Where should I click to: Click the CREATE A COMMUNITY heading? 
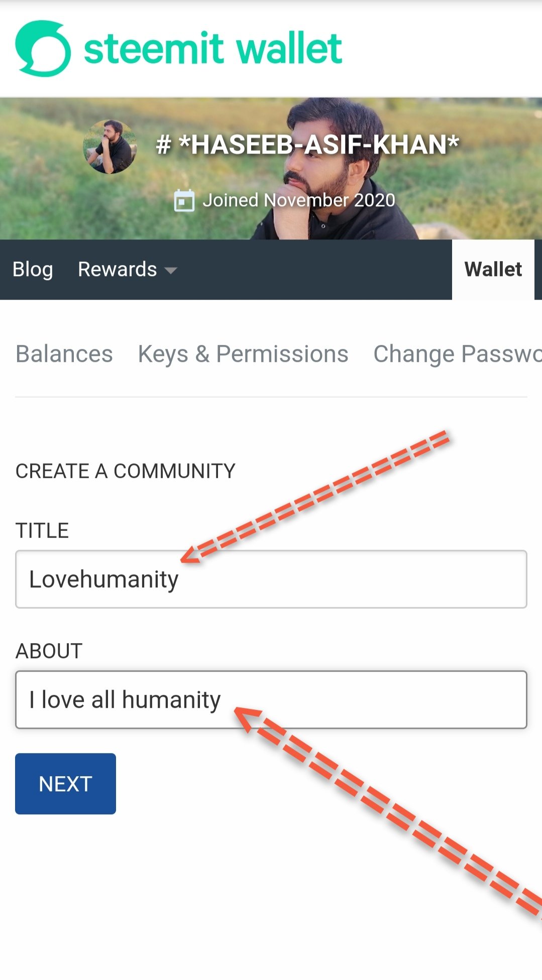(126, 471)
